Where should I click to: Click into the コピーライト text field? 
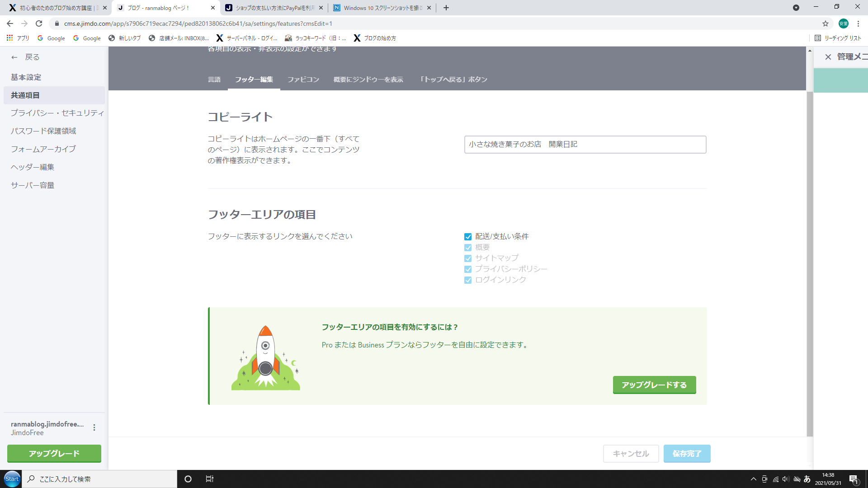point(585,145)
